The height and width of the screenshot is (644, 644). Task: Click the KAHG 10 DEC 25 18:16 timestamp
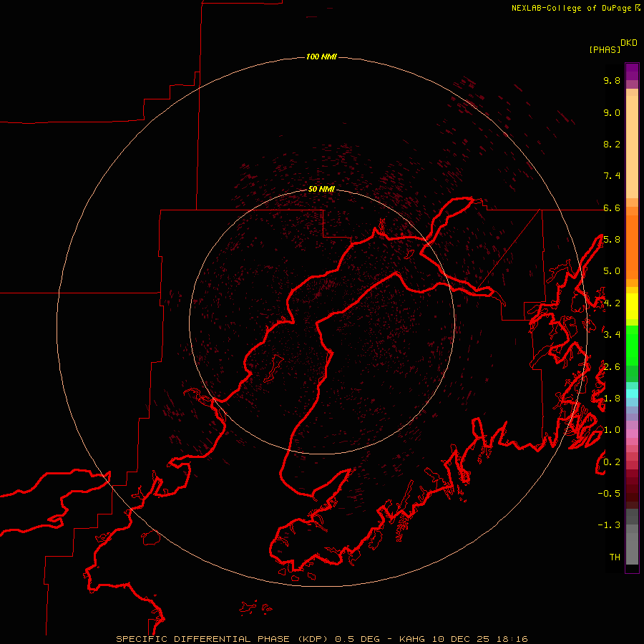point(463,639)
